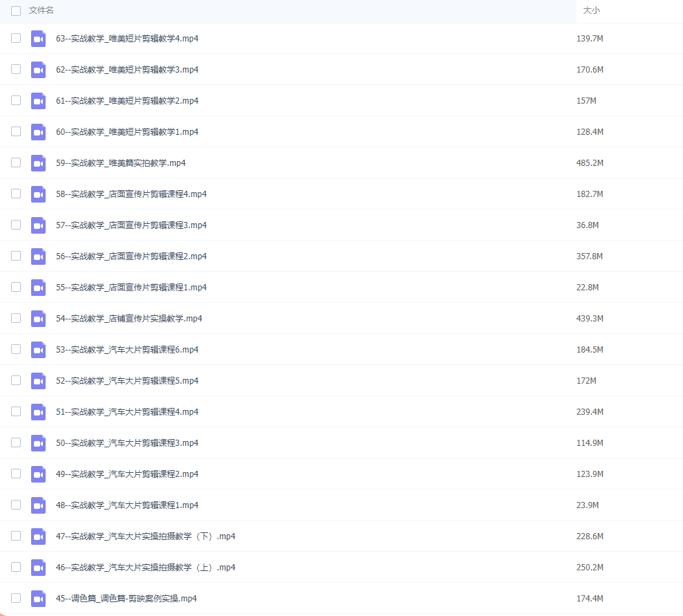Check the box for 62 唯美短片剪辑教学3
Viewport: 683px width, 616px height.
point(16,70)
